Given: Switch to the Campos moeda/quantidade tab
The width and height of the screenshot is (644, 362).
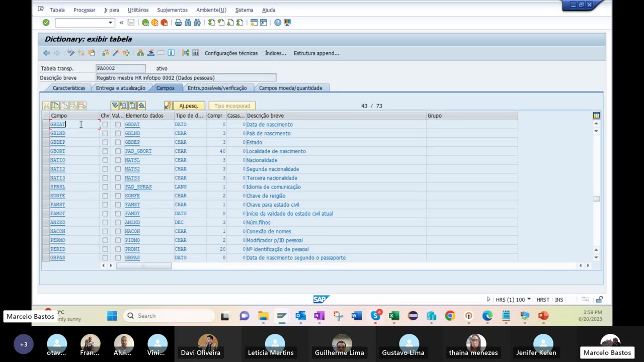Looking at the screenshot, I should coord(290,88).
